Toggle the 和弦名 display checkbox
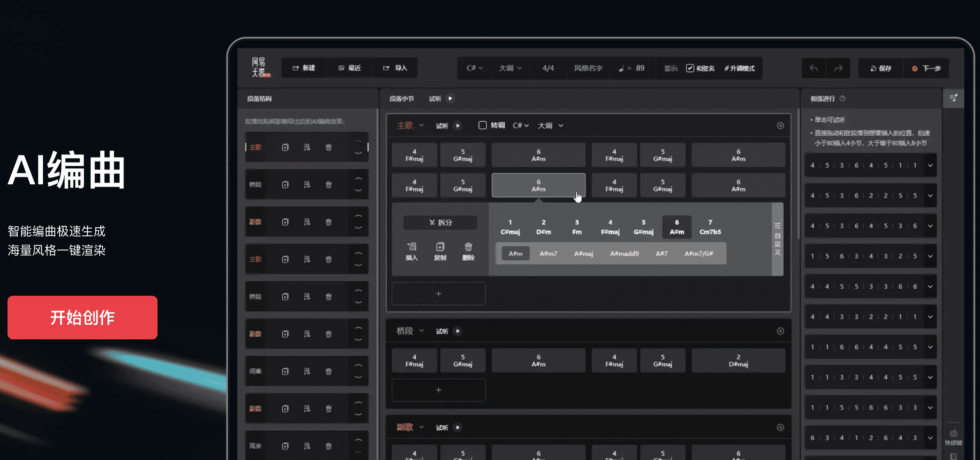Screen dimensions: 980x460 (x=690, y=68)
